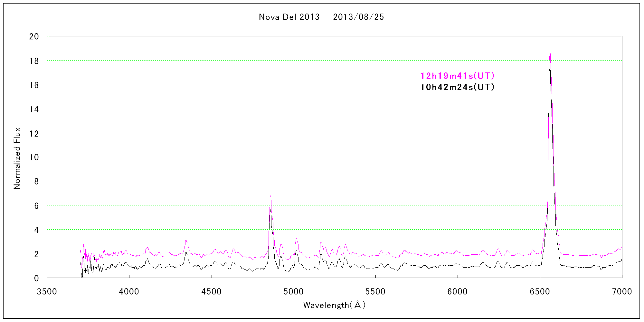Click the x-axis tick label 6500
The image size is (644, 322).
point(540,292)
